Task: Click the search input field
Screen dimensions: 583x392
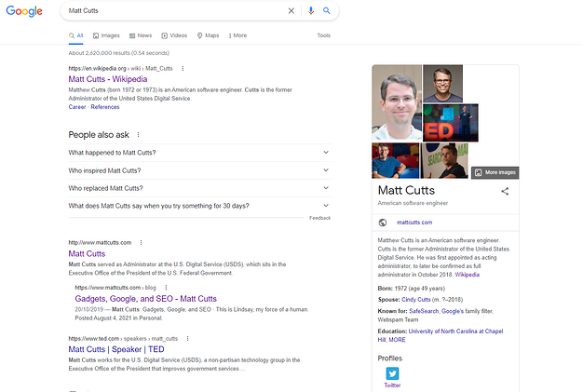Action: [175, 11]
